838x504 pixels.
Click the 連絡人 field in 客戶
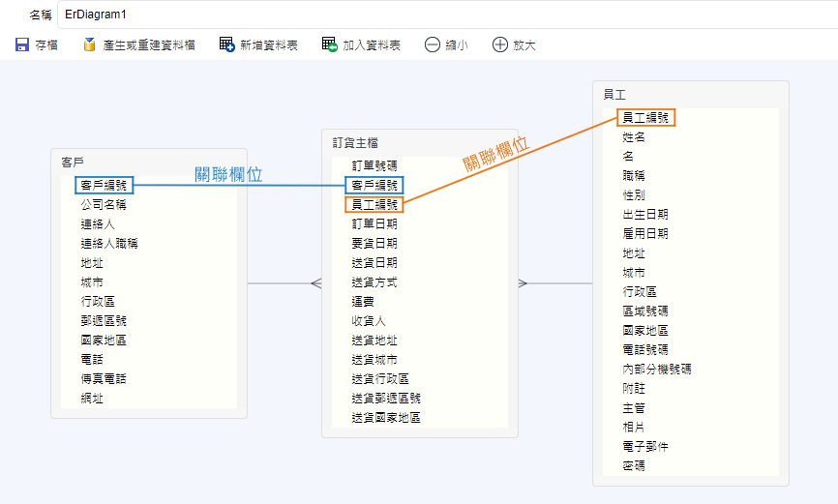coord(98,223)
